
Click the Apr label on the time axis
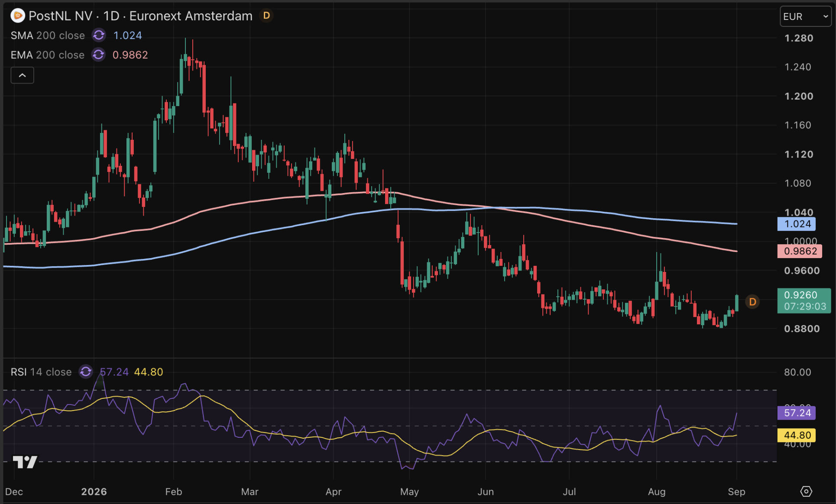(x=334, y=492)
